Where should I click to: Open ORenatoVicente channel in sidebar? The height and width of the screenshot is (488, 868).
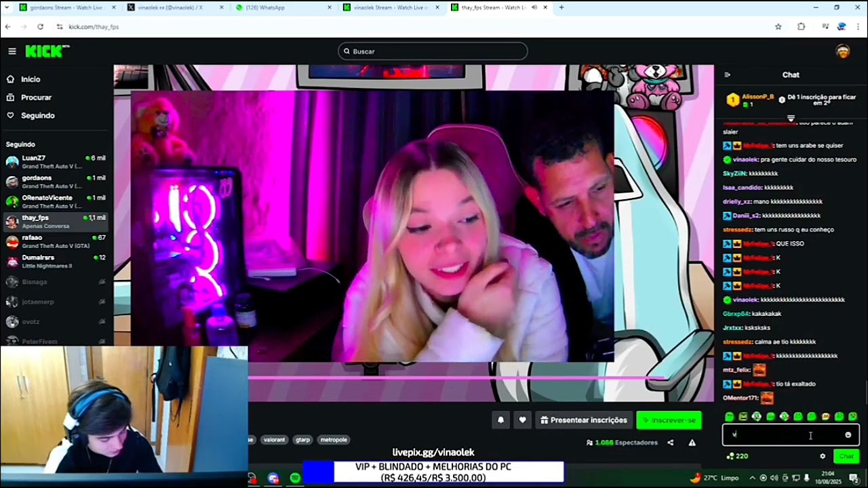[x=56, y=201]
